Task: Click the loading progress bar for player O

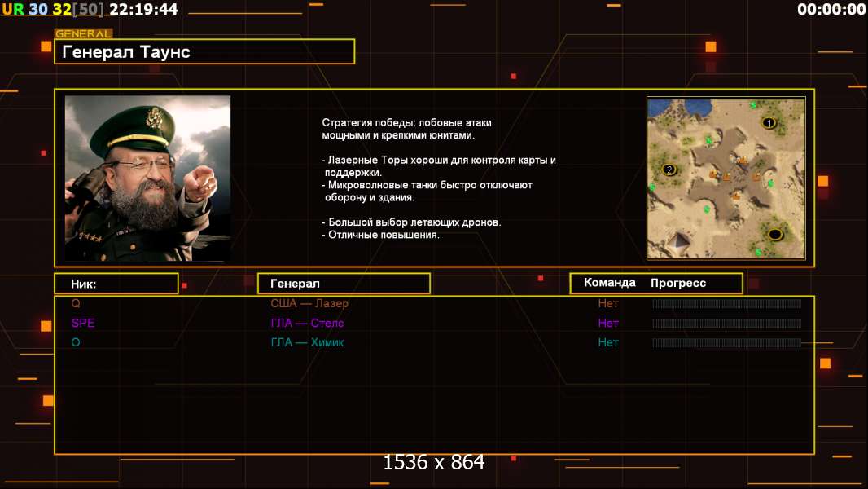Action: click(x=726, y=342)
